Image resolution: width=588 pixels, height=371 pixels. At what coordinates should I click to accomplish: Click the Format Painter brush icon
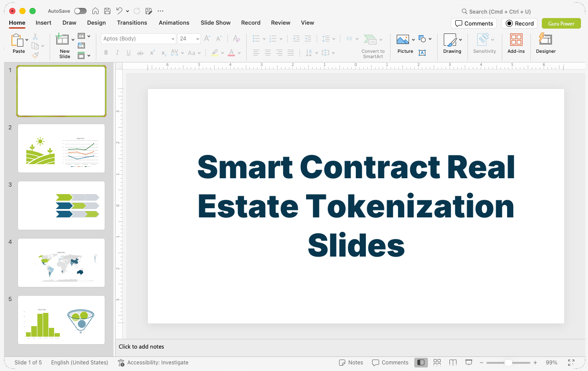35,55
